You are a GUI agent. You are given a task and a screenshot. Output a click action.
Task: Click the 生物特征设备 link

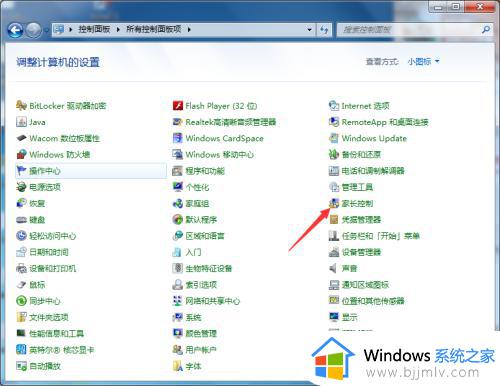(x=209, y=268)
